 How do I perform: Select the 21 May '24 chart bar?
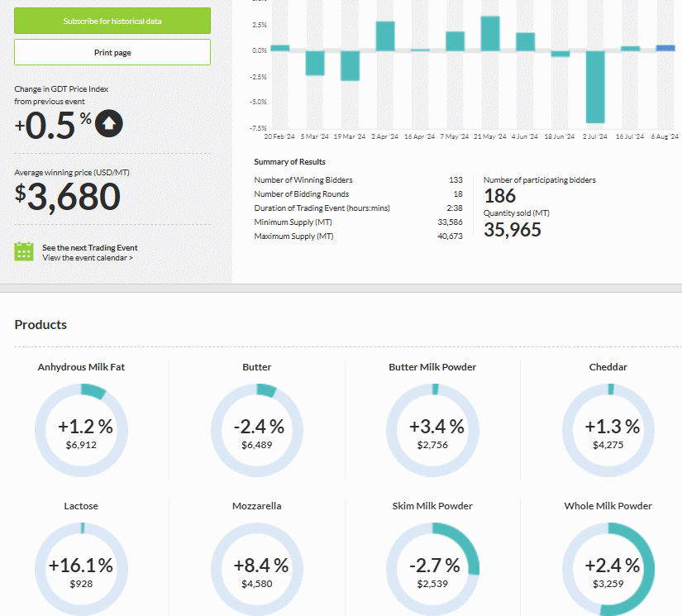coord(490,34)
